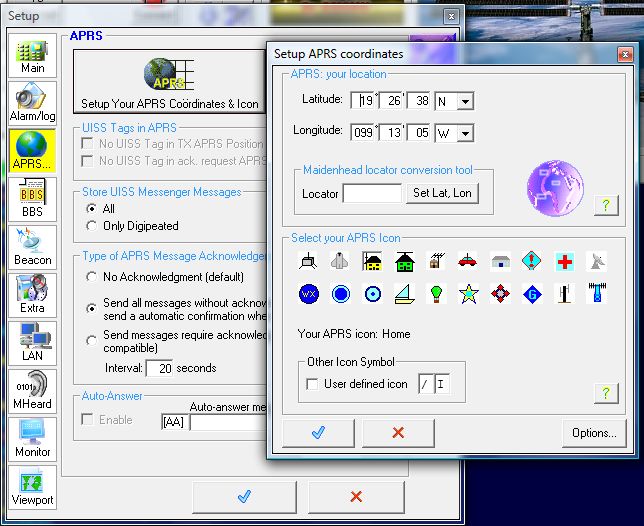Click the Longitude seconds field
Viewport: 644px width, 526px height.
419,133
